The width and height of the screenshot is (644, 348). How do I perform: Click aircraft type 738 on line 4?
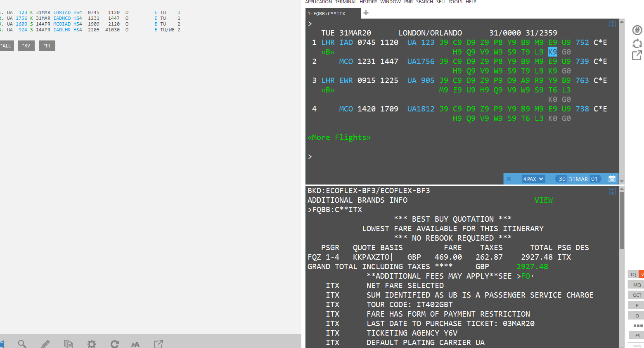pos(582,109)
